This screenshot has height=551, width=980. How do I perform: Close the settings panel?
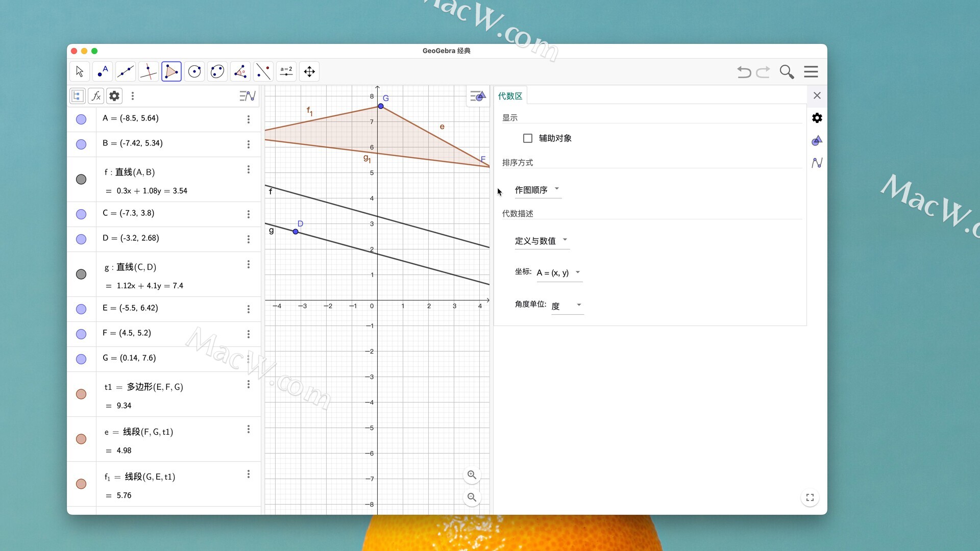(x=817, y=95)
